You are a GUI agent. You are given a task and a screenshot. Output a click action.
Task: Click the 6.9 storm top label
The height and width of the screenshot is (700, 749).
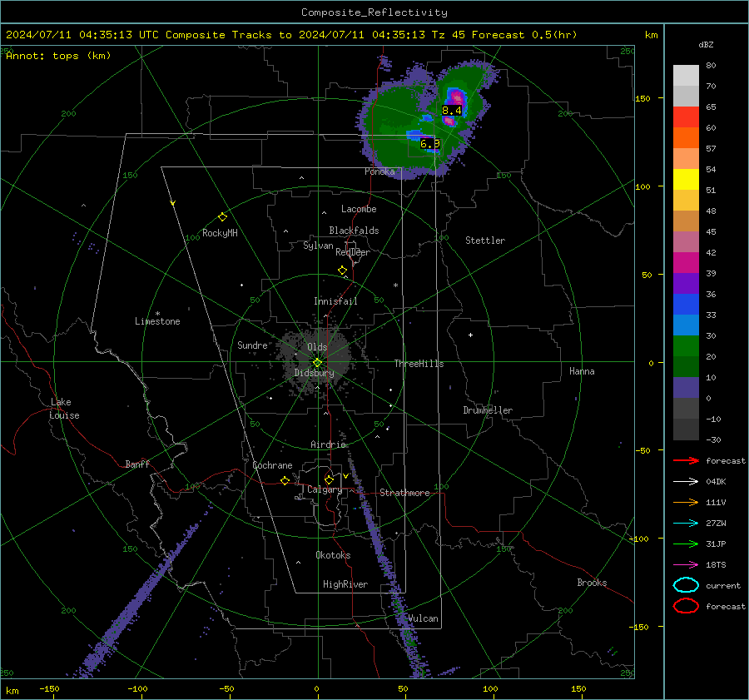tap(430, 143)
